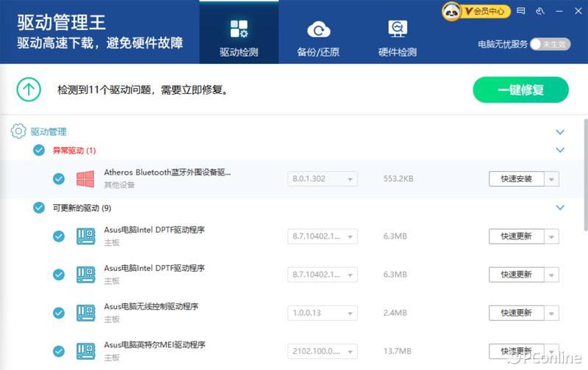This screenshot has height=370, width=588.
Task: Open the 硬件检测 tab
Action: point(398,39)
